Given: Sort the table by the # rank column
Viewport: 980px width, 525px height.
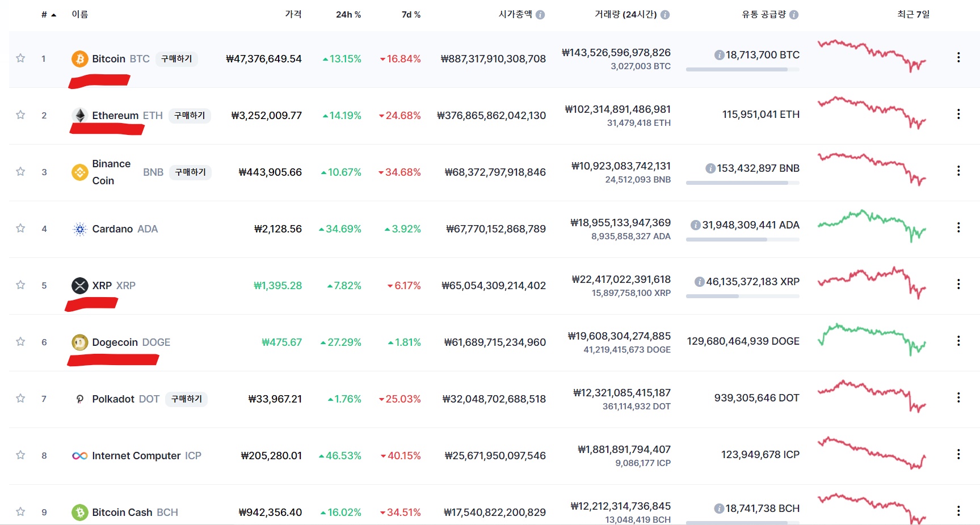Looking at the screenshot, I should point(48,15).
